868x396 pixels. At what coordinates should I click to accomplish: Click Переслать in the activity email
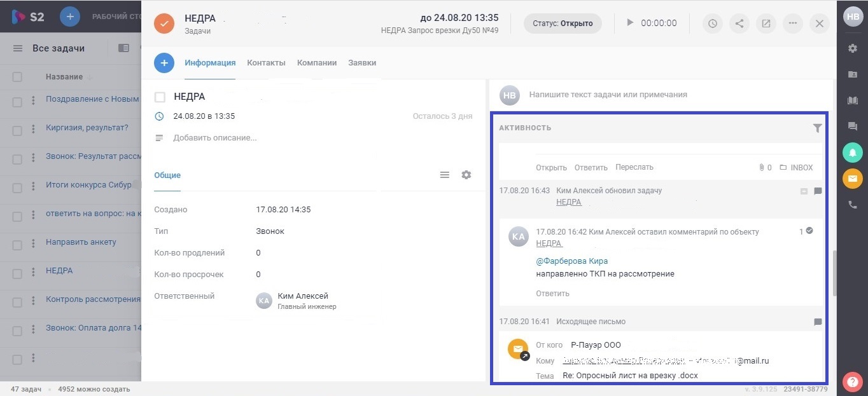634,167
